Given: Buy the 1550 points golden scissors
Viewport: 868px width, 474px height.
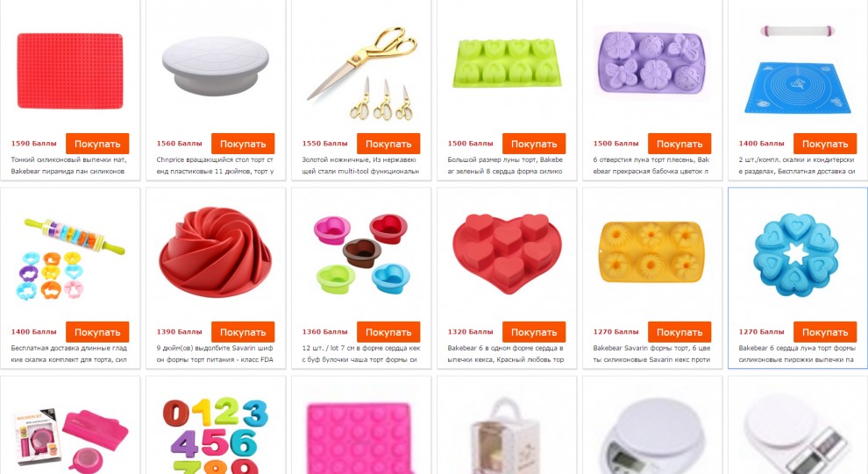Looking at the screenshot, I should [x=388, y=144].
